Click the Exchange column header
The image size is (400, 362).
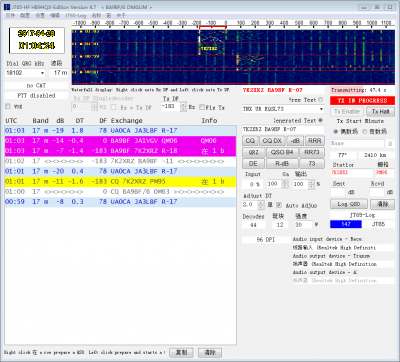[127, 121]
